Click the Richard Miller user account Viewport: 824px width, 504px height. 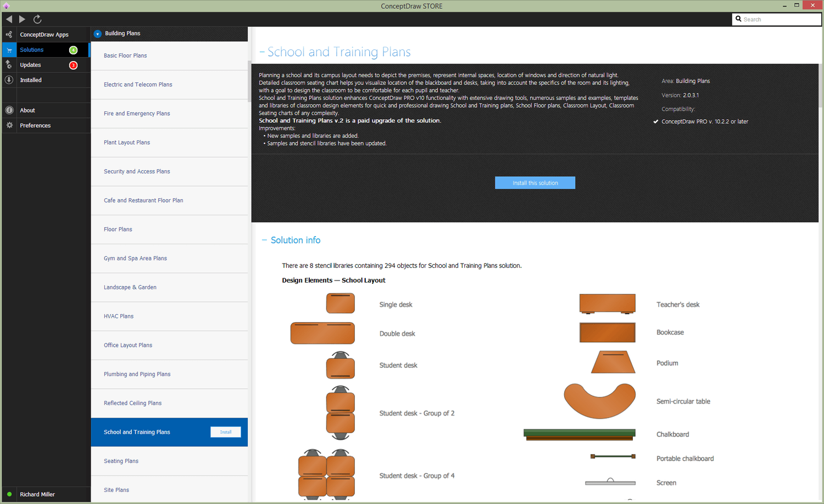point(37,494)
